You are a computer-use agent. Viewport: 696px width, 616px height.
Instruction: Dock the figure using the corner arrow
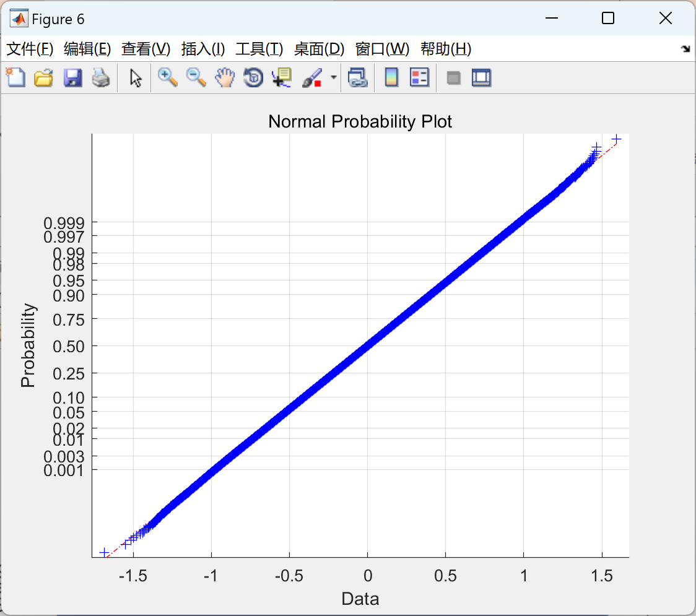pos(686,49)
